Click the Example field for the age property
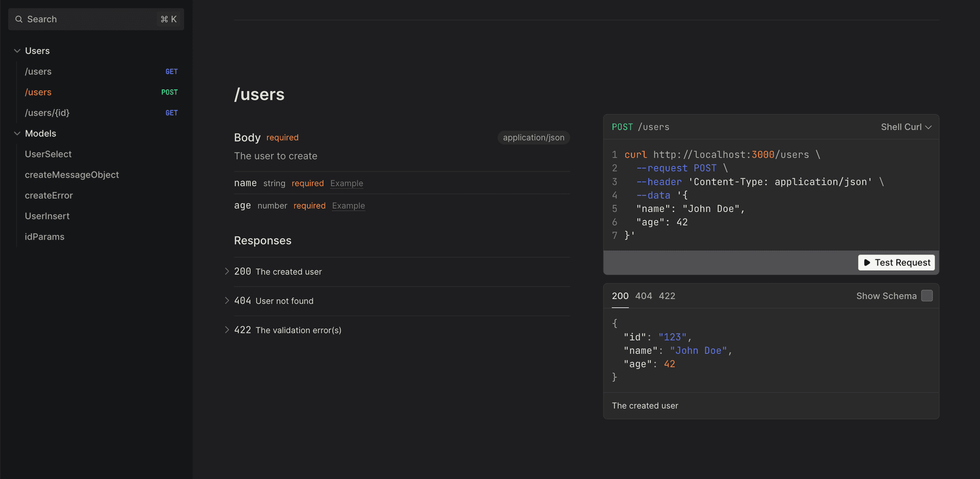Viewport: 980px width, 479px height. pyautogui.click(x=348, y=206)
